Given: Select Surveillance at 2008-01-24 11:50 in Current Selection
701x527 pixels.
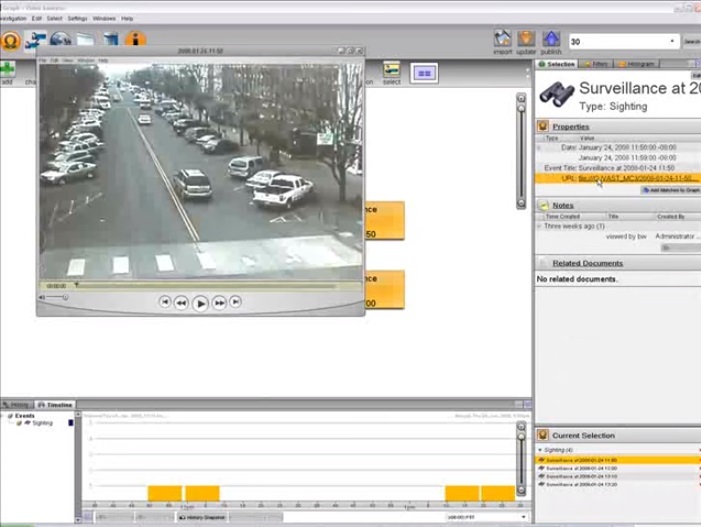Looking at the screenshot, I should point(618,460).
